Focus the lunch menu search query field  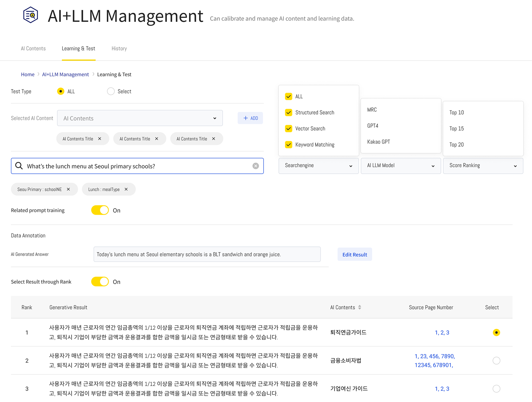[137, 166]
